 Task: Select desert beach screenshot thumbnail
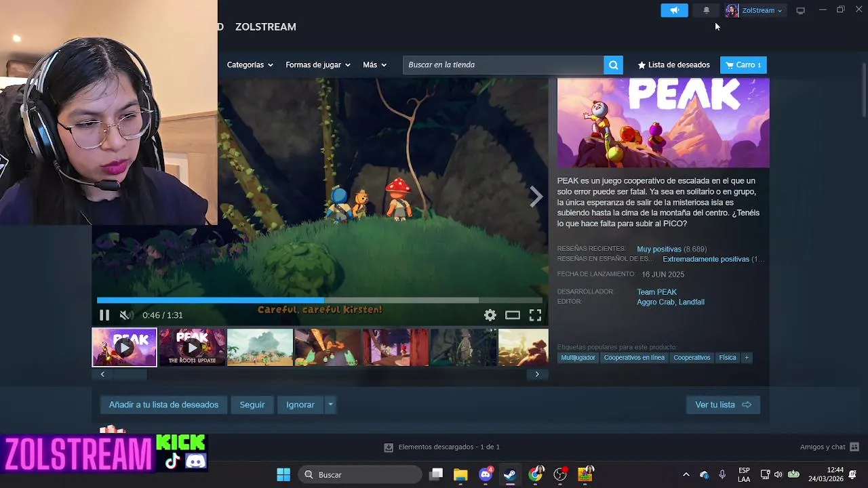260,347
